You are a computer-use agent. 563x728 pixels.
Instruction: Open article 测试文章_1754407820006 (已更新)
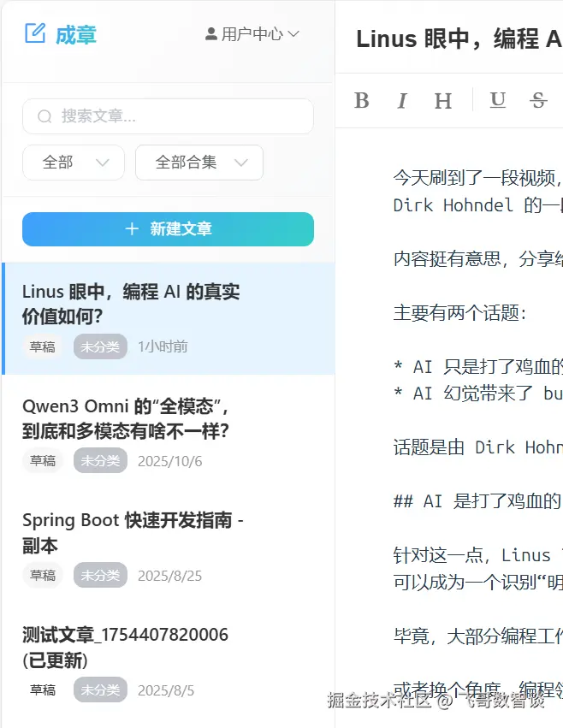click(169, 661)
